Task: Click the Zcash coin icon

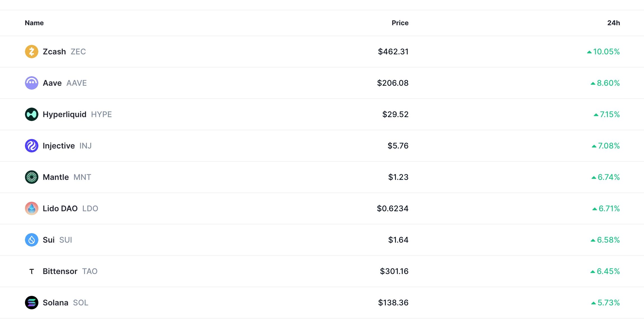Action: pos(32,52)
